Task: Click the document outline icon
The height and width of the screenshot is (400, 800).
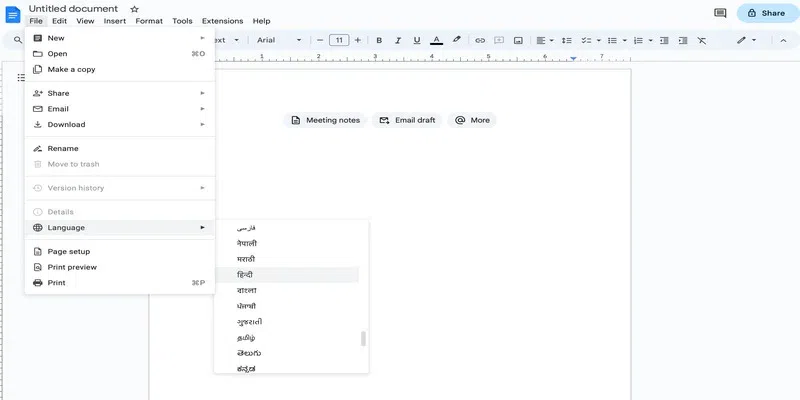Action: 21,78
